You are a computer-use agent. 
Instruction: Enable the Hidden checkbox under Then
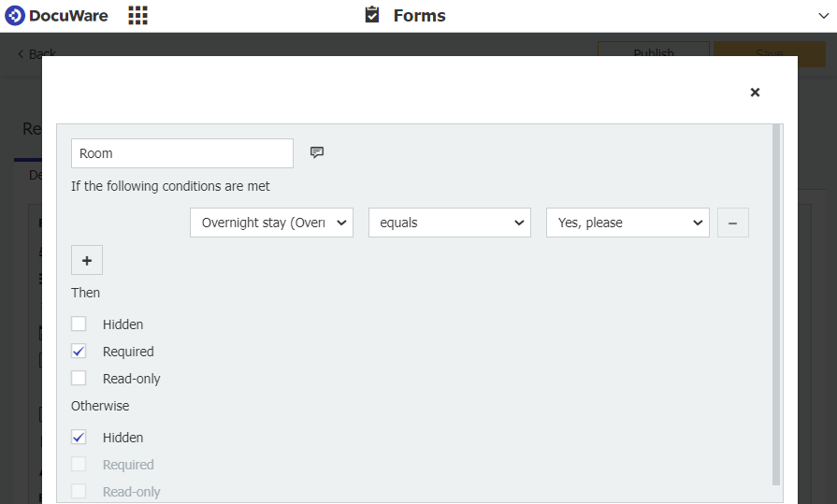(x=79, y=324)
